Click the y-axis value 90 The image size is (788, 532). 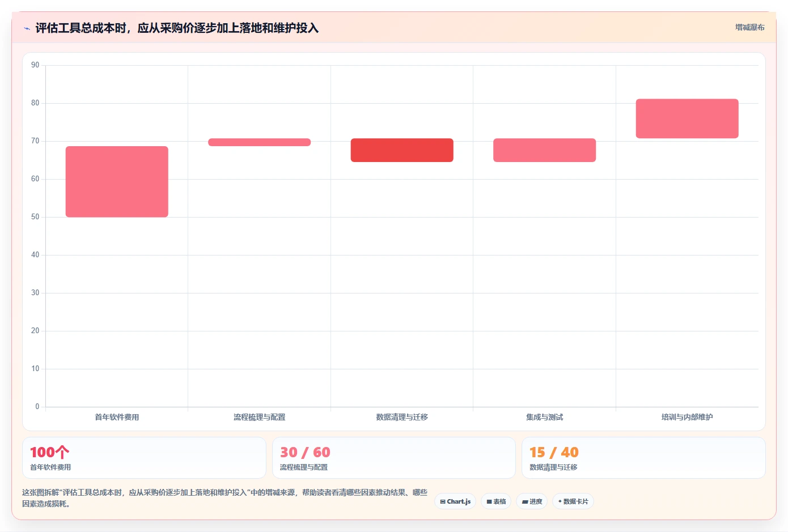(x=35, y=65)
